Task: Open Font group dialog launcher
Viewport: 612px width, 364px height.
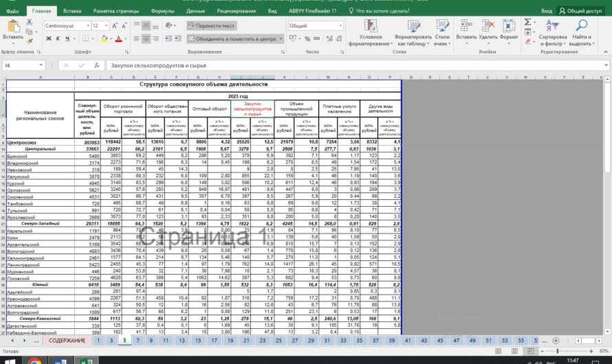Action: (x=127, y=52)
